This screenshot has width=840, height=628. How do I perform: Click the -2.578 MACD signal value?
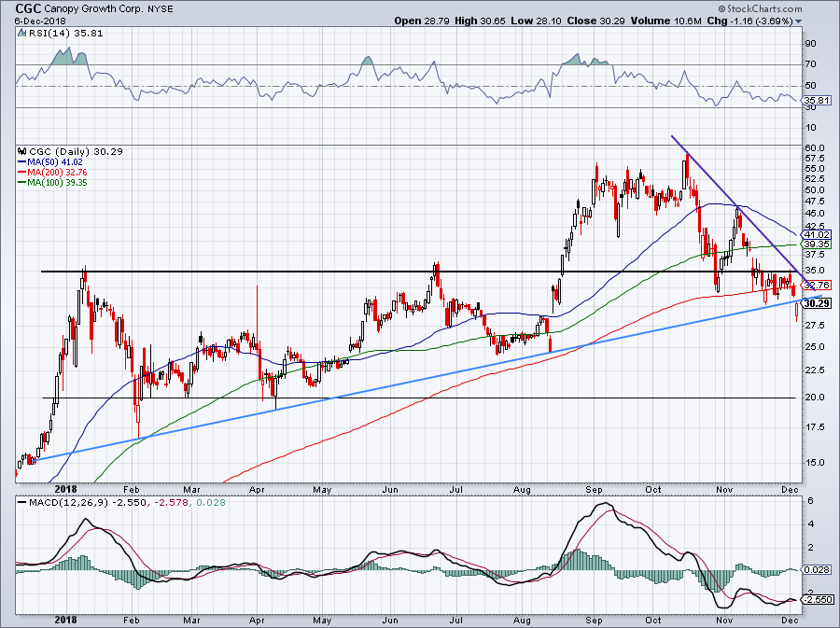[x=171, y=503]
